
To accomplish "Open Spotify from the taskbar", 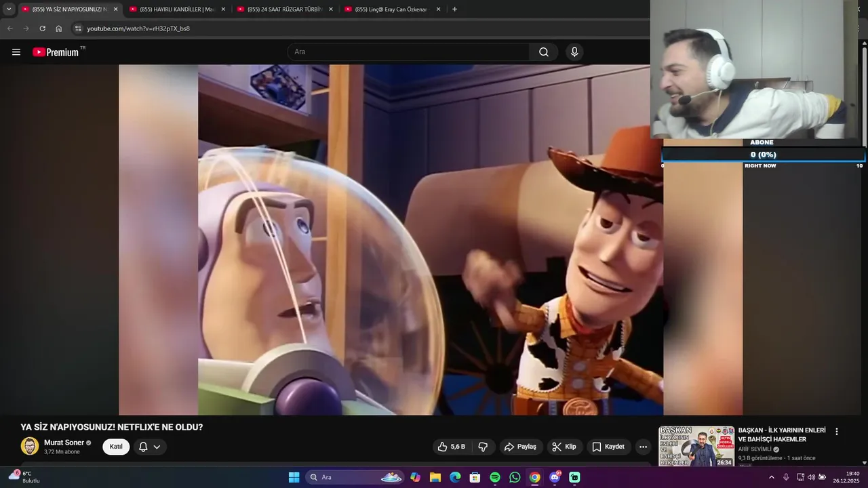I will tap(495, 477).
